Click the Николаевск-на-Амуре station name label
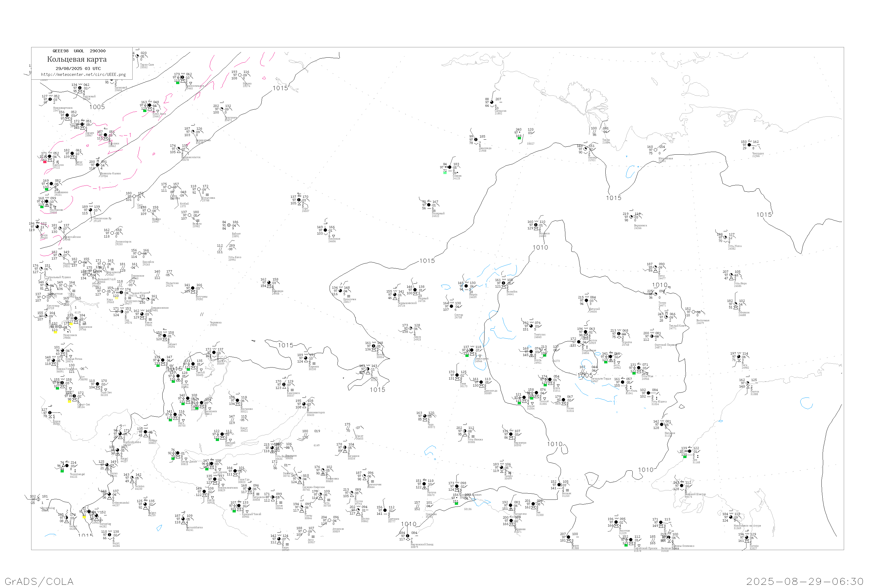The width and height of the screenshot is (882, 588). [747, 526]
